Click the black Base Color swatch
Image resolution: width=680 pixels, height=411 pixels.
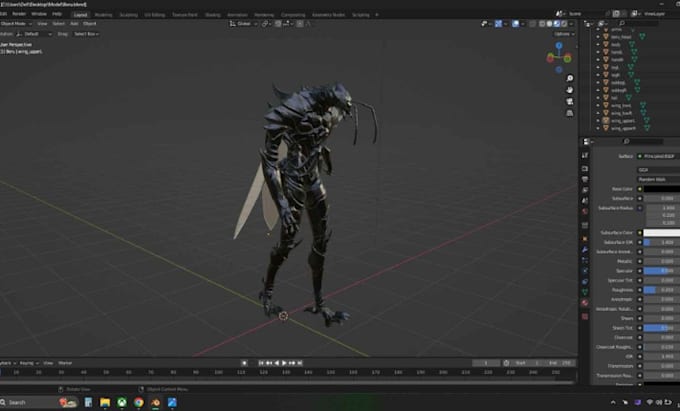[662, 189]
